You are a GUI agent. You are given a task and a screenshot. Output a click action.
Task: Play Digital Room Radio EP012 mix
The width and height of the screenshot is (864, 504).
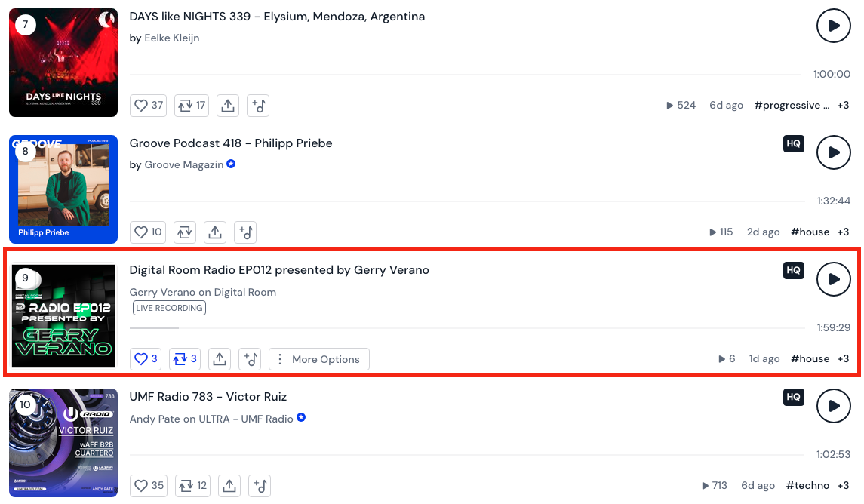[x=833, y=278]
